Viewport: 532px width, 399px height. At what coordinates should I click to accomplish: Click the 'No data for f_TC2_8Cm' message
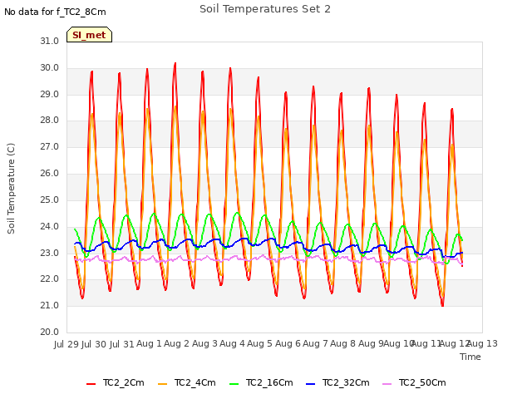[55, 12]
